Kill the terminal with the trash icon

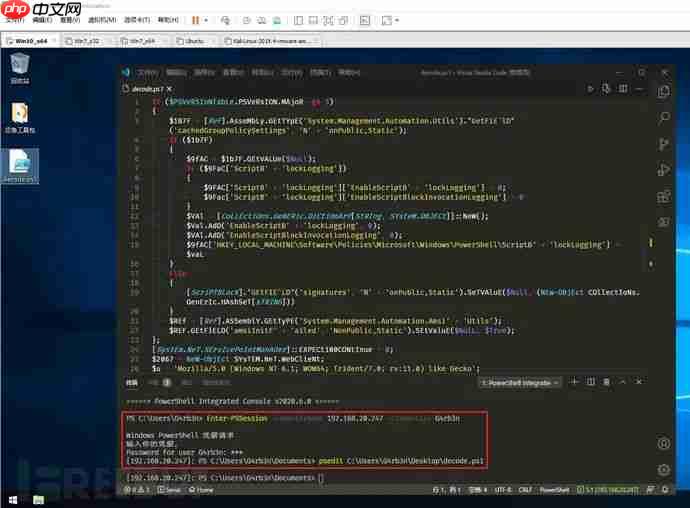pyautogui.click(x=606, y=382)
